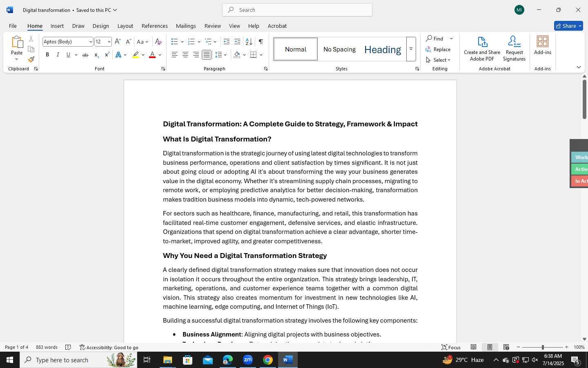Open font size dropdown
The height and width of the screenshot is (368, 588).
[109, 42]
